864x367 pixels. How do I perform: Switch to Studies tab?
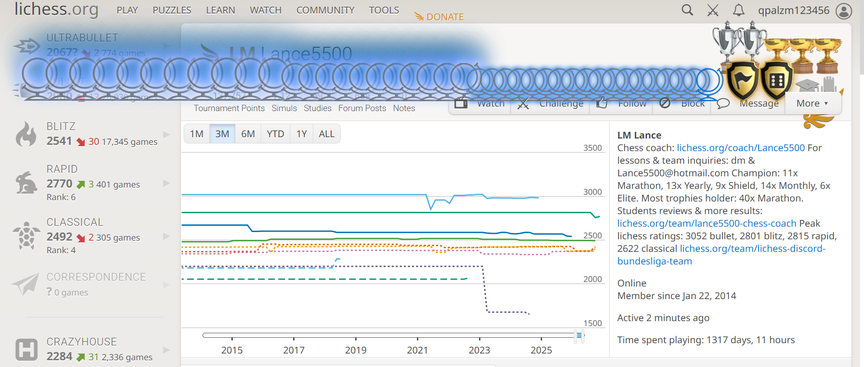(x=318, y=108)
